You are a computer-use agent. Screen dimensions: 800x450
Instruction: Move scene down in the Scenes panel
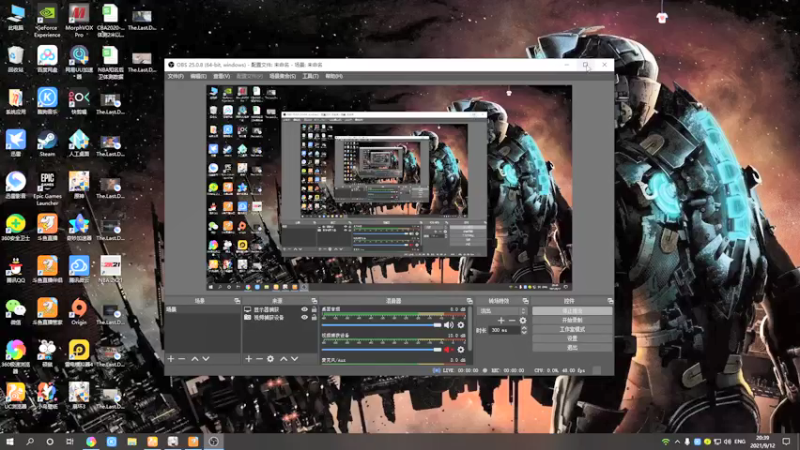point(206,359)
